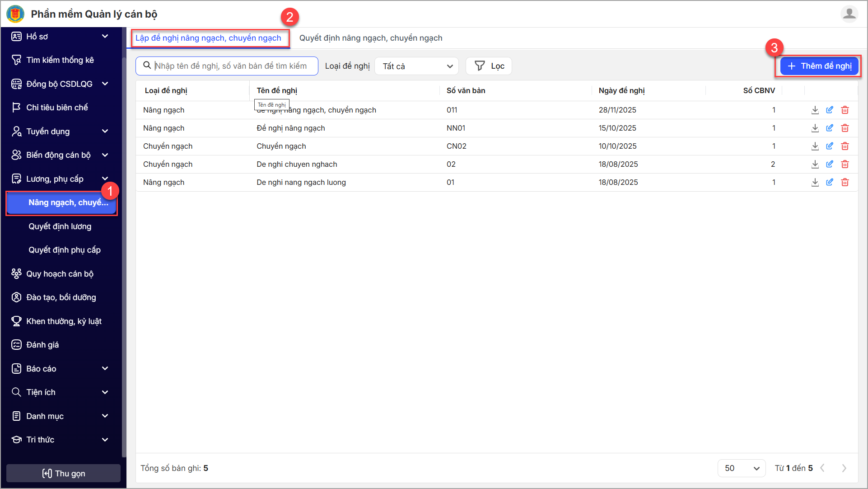Open the Loại đề nghị dropdown

tap(416, 66)
